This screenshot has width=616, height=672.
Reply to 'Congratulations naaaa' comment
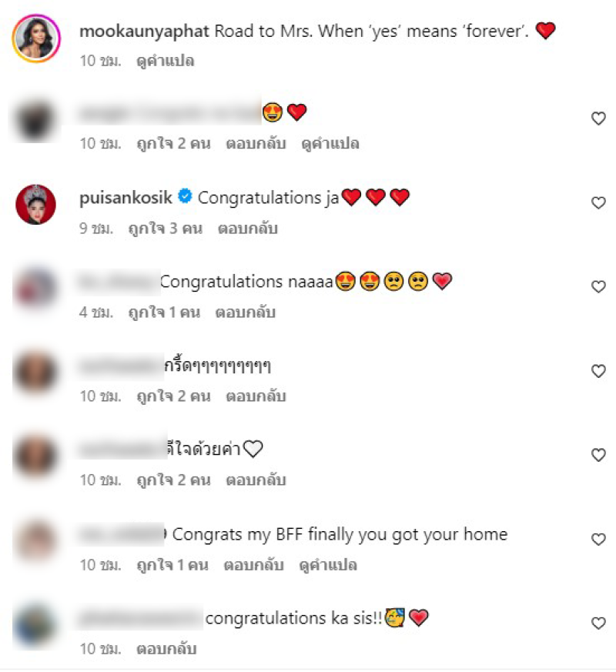245,313
